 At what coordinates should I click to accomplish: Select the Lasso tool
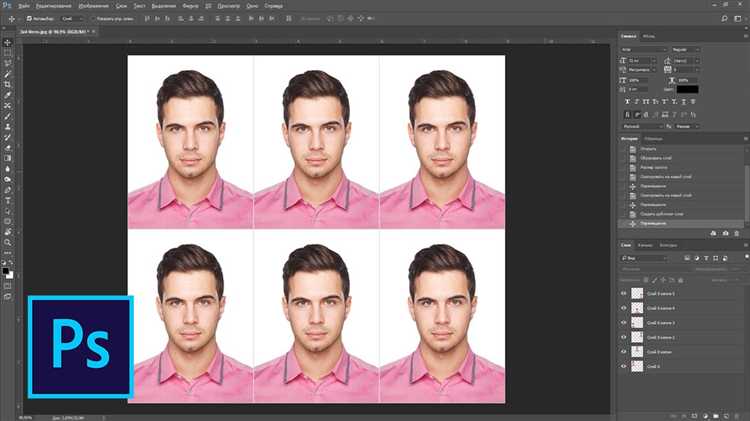7,64
